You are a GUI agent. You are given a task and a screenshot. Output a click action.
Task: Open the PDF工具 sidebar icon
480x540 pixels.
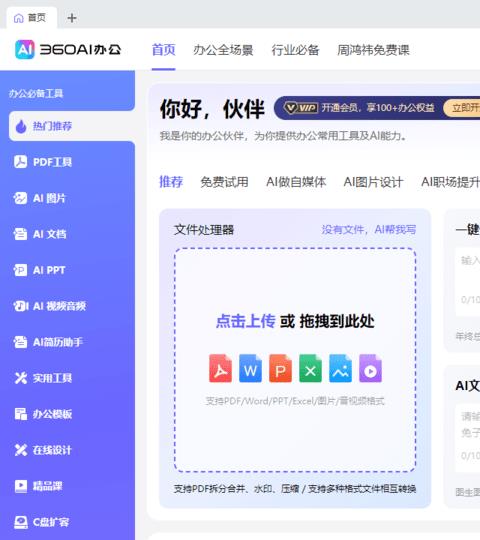[x=21, y=162]
